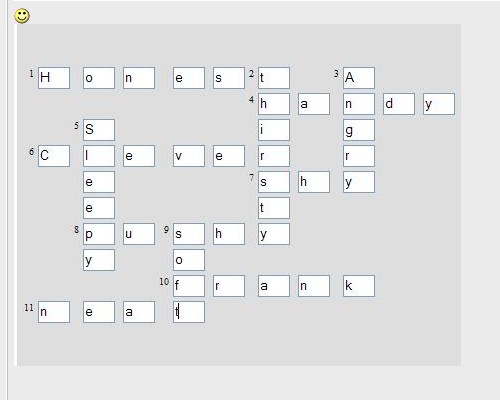
Task: Select clue 7 box containing s
Action: pyautogui.click(x=274, y=182)
